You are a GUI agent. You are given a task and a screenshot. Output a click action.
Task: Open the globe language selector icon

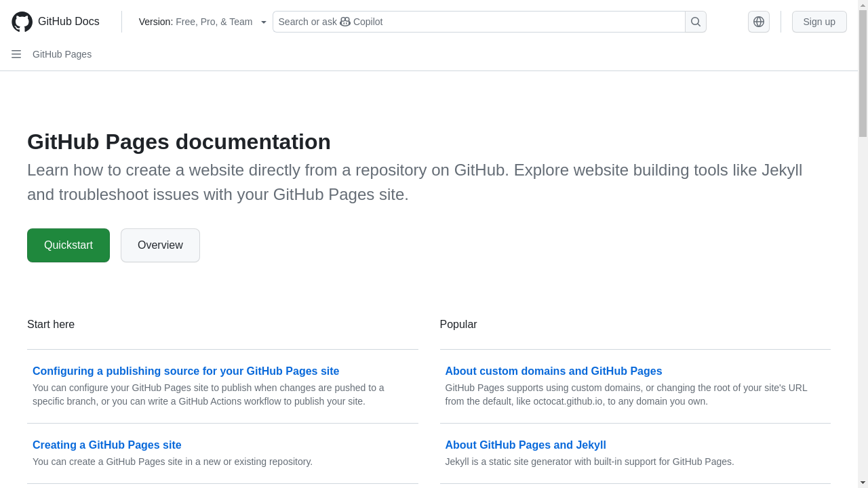(x=758, y=21)
